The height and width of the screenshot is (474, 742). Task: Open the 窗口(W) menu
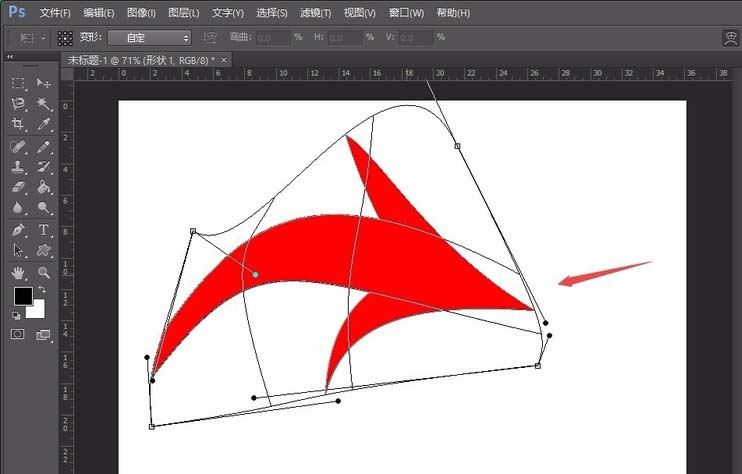(x=406, y=13)
